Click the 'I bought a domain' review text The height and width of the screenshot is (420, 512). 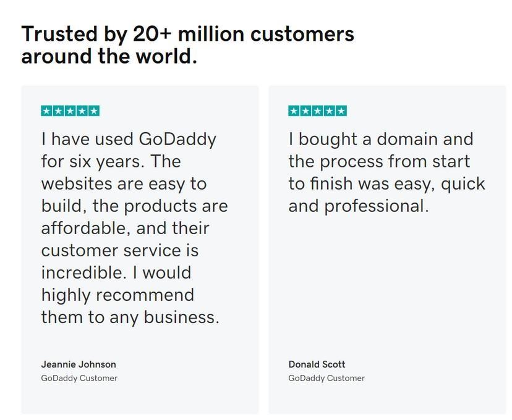380,139
